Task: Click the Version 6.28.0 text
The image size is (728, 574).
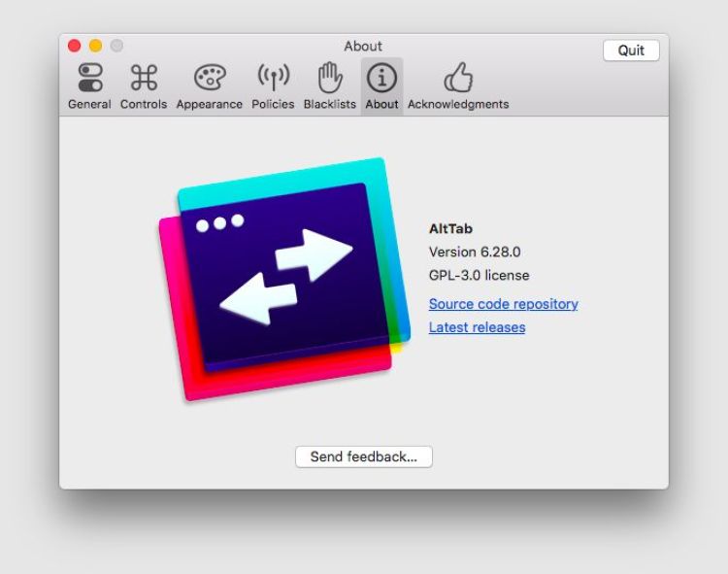Action: 475,252
